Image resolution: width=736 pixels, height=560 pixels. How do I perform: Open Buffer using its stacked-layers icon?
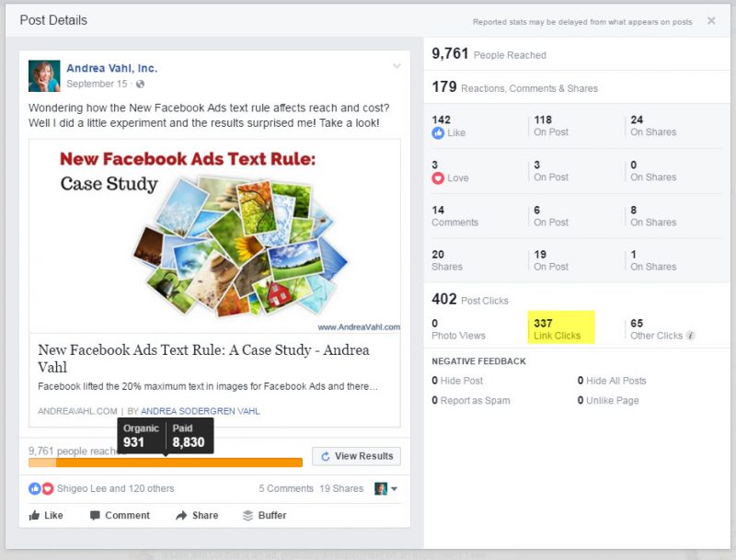click(x=246, y=515)
